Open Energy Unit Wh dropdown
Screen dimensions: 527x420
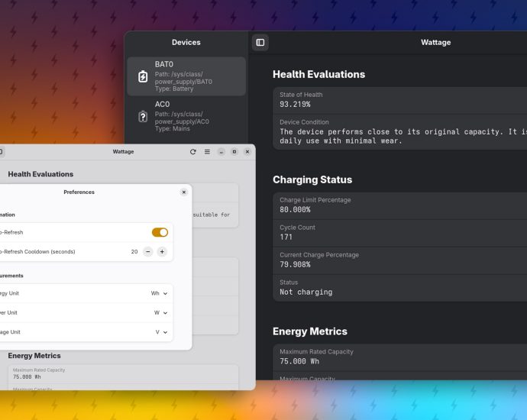coord(159,293)
